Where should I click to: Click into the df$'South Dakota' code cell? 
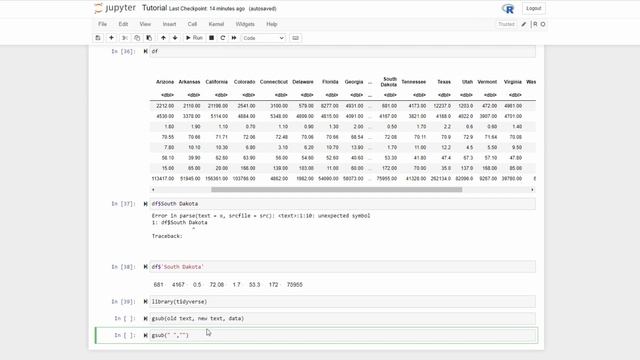(x=342, y=267)
